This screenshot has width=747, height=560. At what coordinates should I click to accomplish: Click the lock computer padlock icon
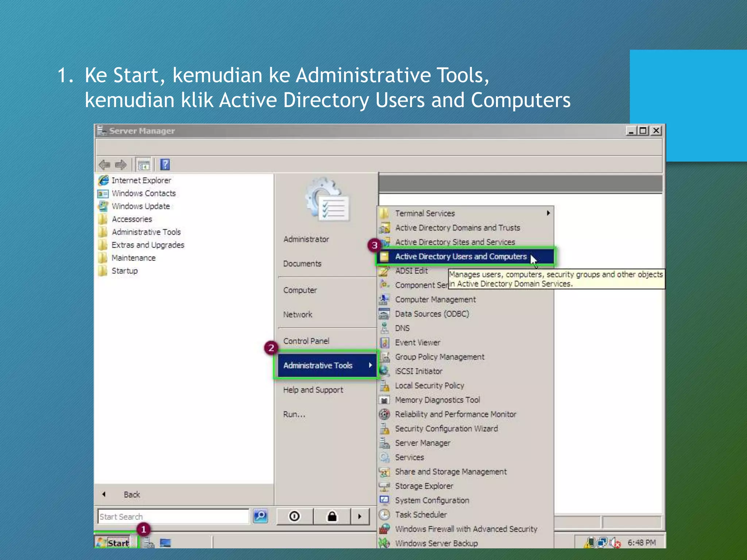[332, 516]
